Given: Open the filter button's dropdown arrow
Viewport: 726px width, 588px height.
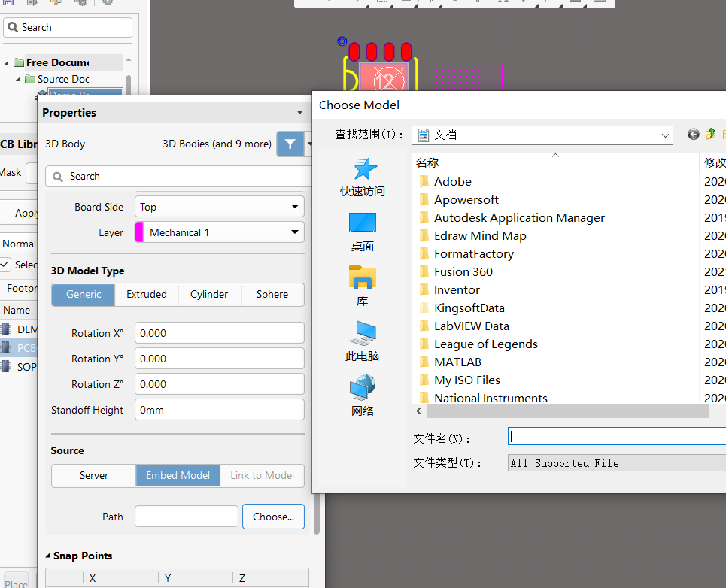Looking at the screenshot, I should point(309,144).
